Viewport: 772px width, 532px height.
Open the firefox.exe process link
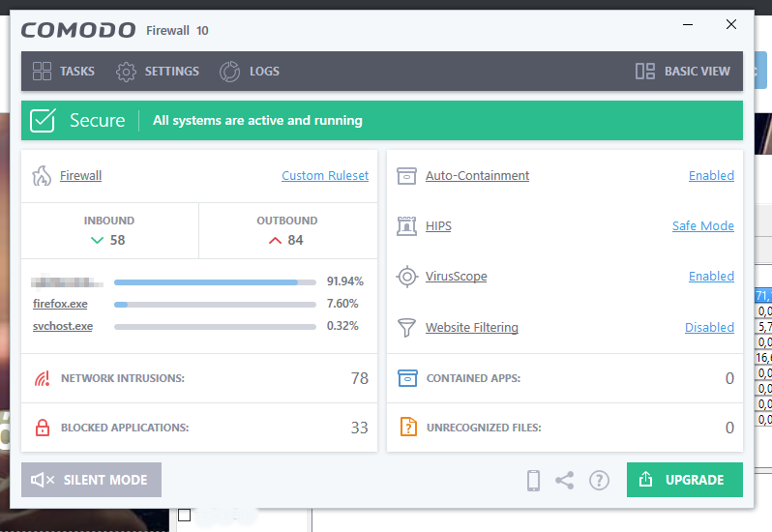(x=60, y=304)
